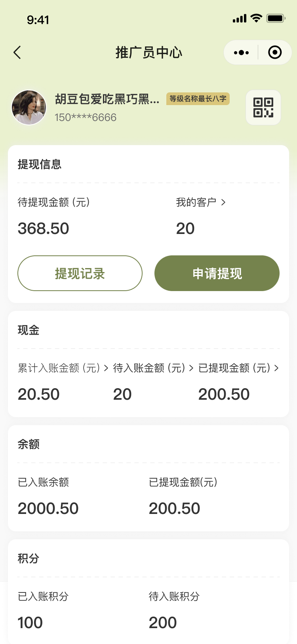Viewport: 297px width, 644px height.
Task: Click the 提现记录 button
Action: click(x=80, y=273)
